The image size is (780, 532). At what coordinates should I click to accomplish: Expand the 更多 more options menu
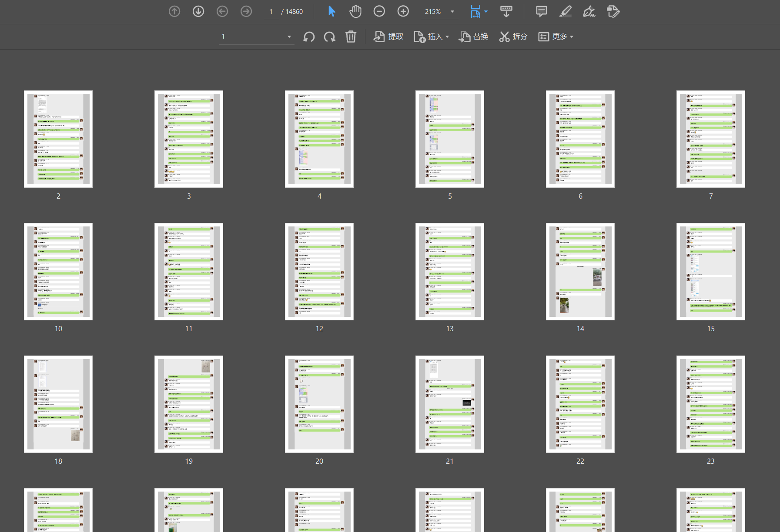point(556,37)
